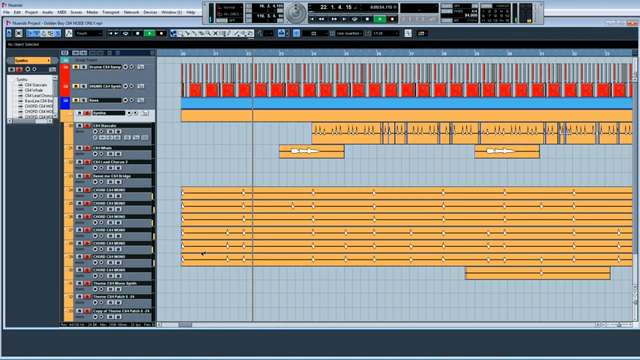Select the Zoom magnifier tool
The width and height of the screenshot is (640, 360).
point(208,33)
